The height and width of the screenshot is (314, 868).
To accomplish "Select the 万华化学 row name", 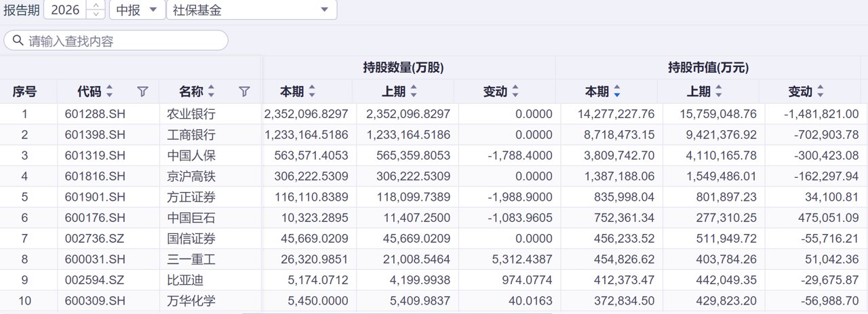I will pyautogui.click(x=191, y=300).
